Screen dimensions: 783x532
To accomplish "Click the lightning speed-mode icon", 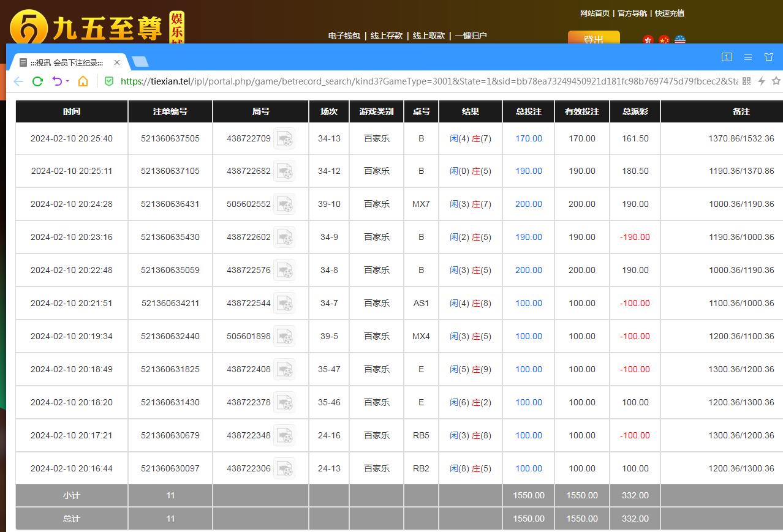I will coord(762,81).
